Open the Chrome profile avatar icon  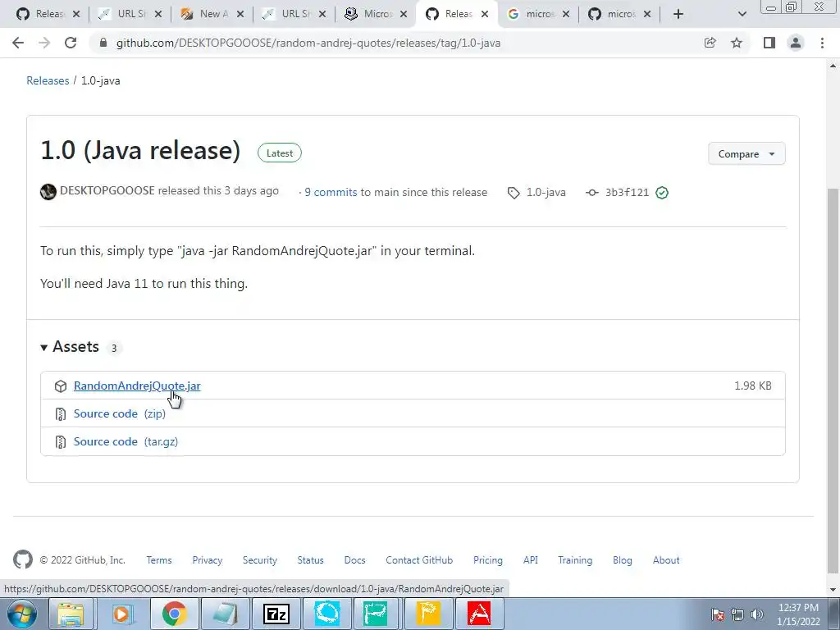796,43
